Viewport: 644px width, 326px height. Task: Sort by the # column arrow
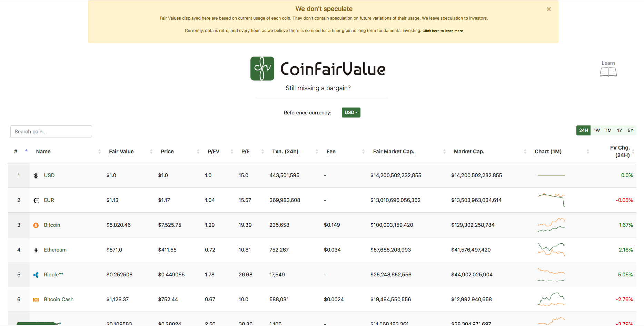tap(26, 151)
